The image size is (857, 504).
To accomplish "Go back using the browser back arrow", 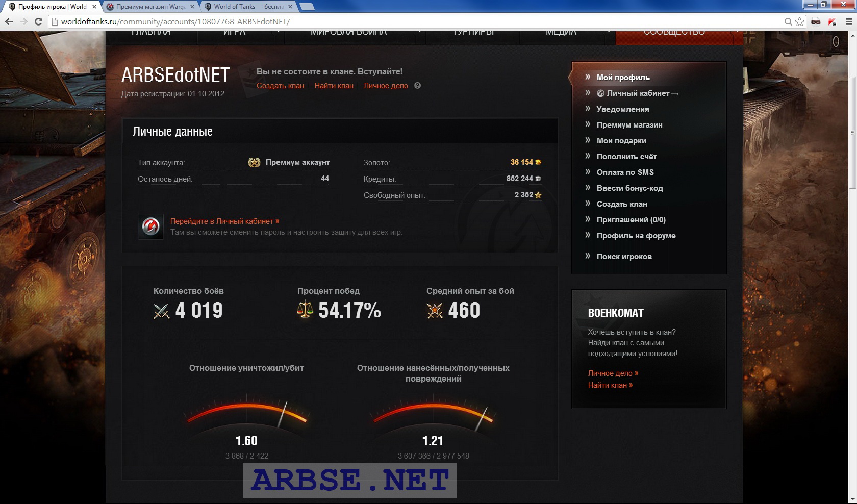I will pos(9,21).
